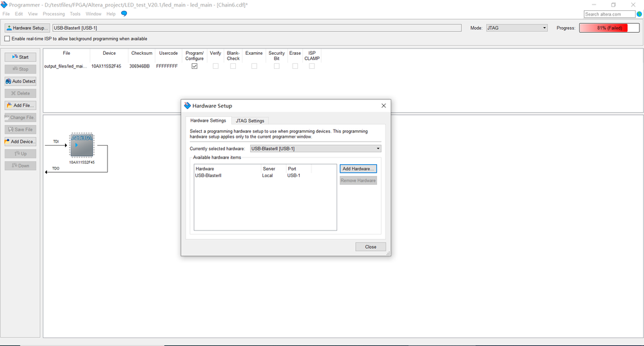
Task: Click the USB-BlasterII hardware text field in toolbar
Action: point(257,28)
